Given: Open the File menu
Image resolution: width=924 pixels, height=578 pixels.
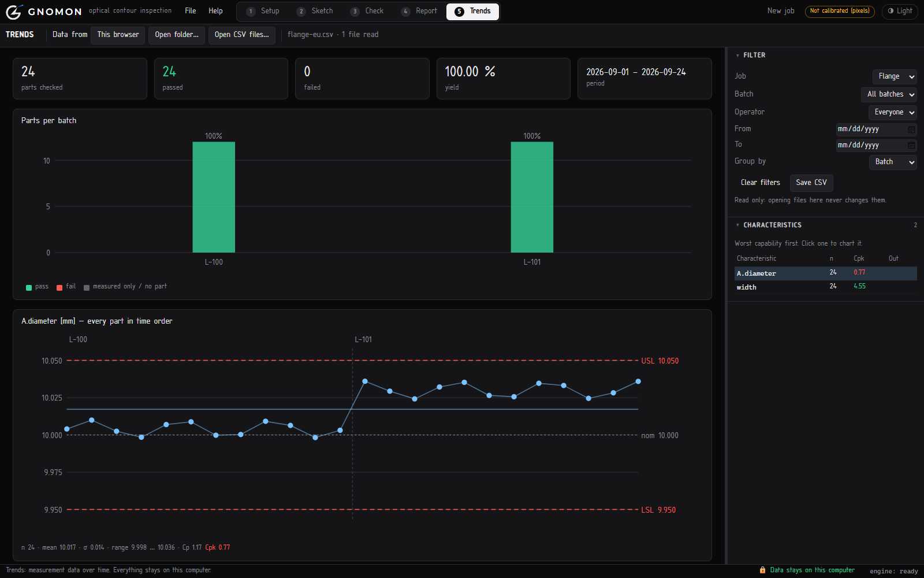Looking at the screenshot, I should tap(191, 11).
